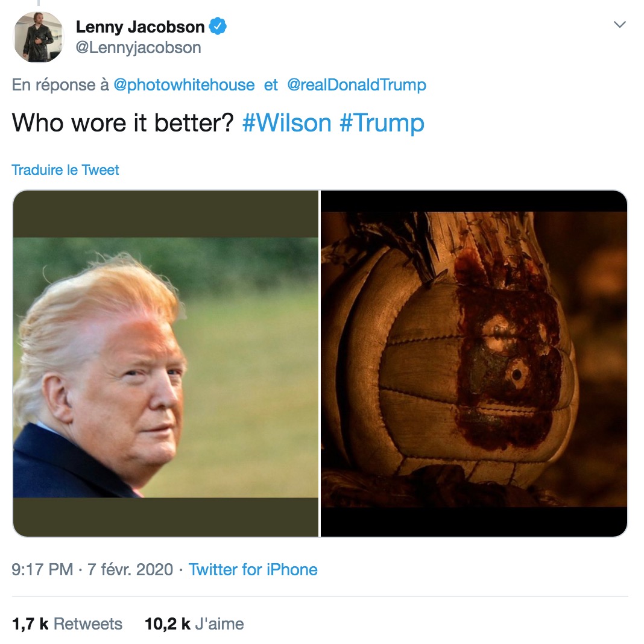This screenshot has height=644, width=644.
Task: Open the Lenny Jacobson display name
Action: [x=140, y=27]
